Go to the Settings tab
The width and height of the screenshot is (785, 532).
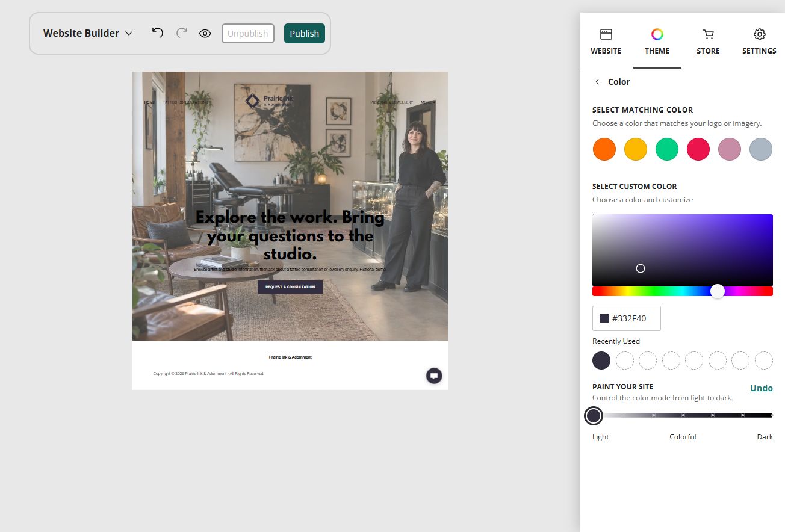pyautogui.click(x=759, y=42)
